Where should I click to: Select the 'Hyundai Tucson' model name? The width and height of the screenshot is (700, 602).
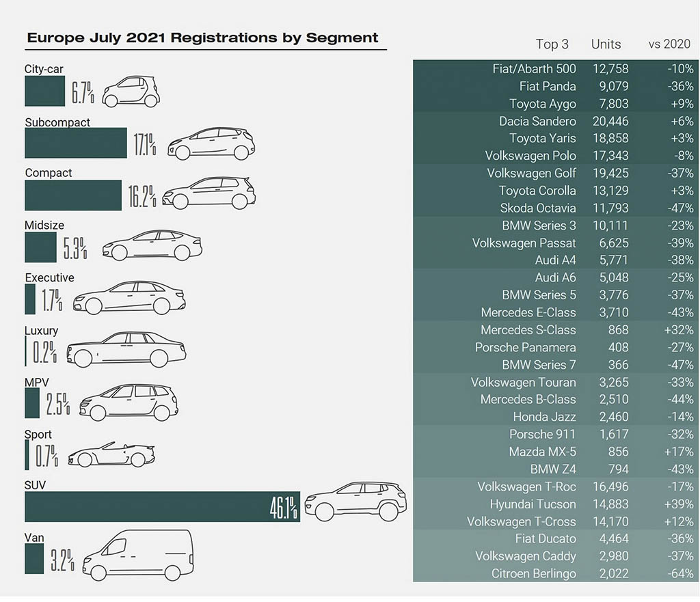[x=533, y=504]
